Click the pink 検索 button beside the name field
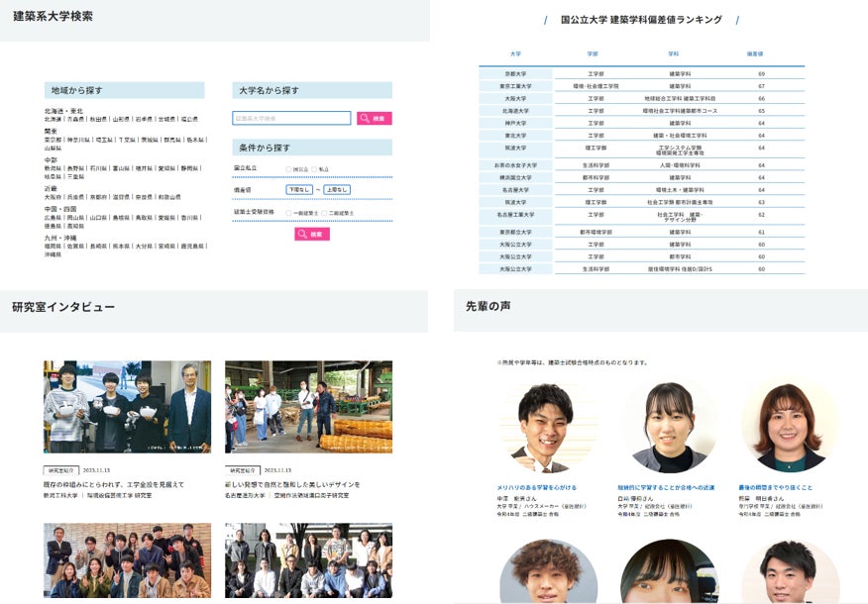Viewport: 868px width, 604px height. click(x=375, y=119)
